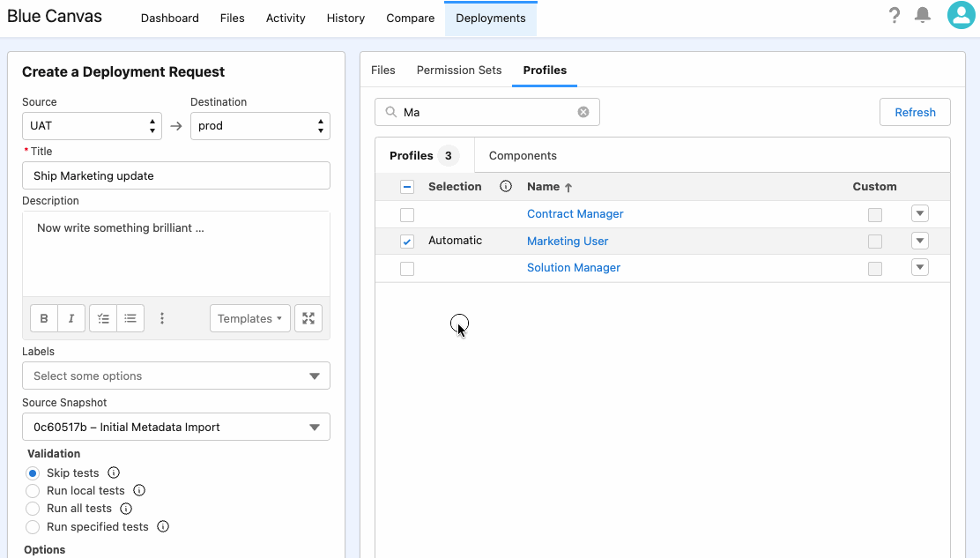Open the user account avatar
This screenshot has height=558, width=980.
point(961,15)
